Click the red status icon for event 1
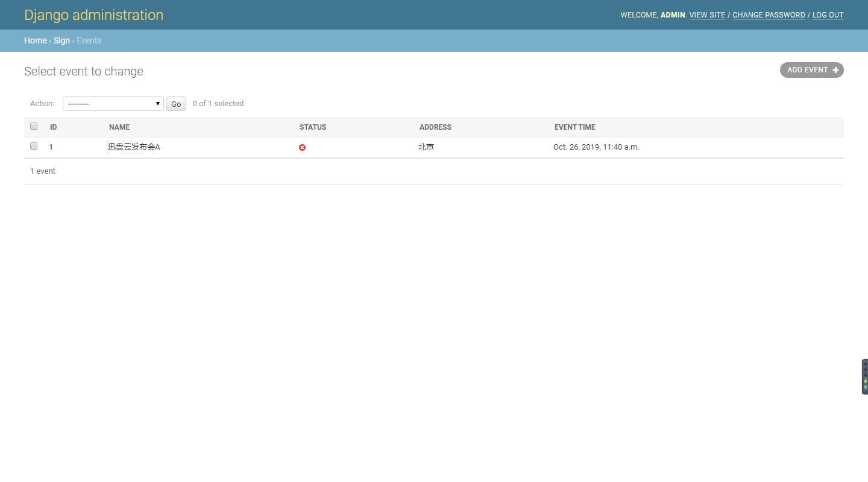The width and height of the screenshot is (868, 482). [302, 147]
